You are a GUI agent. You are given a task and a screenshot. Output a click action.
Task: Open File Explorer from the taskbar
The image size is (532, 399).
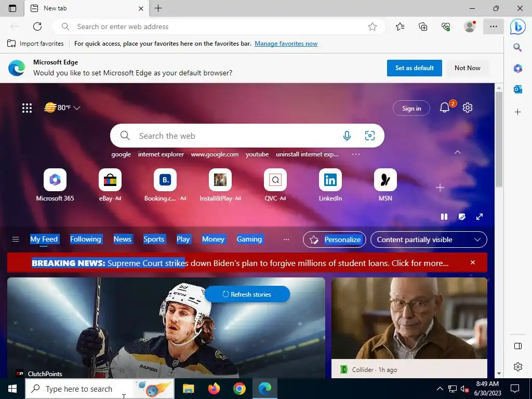coord(188,389)
